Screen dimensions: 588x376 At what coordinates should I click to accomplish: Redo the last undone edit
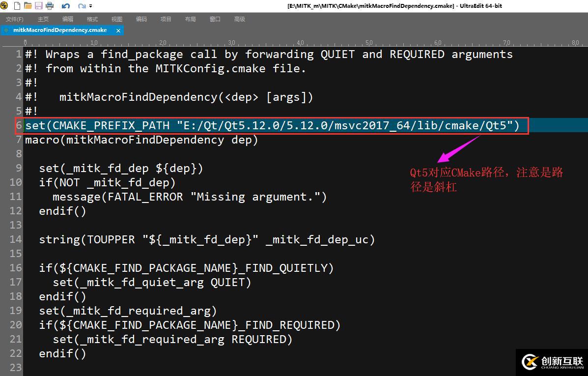[x=82, y=6]
